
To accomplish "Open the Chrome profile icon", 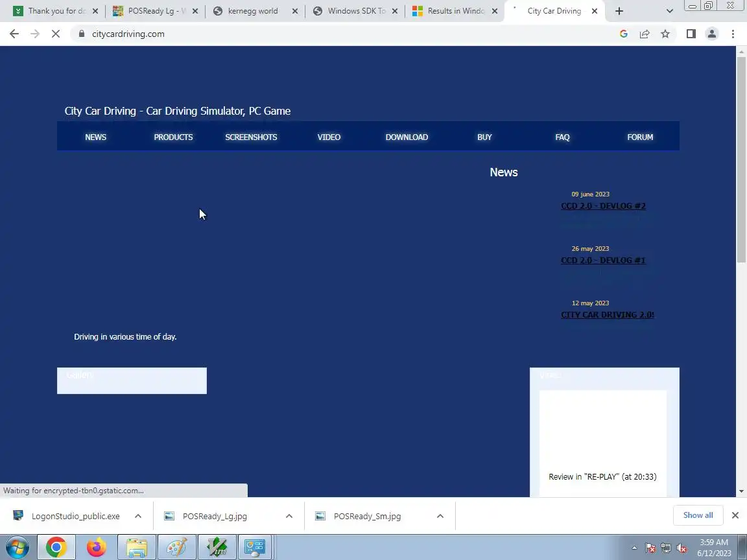I will 712,34.
